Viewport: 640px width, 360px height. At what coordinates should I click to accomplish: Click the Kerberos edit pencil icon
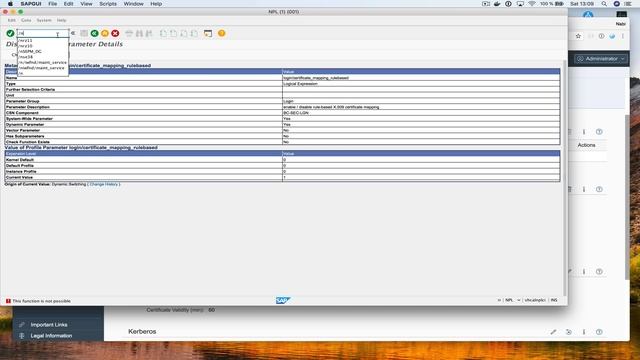[553, 332]
